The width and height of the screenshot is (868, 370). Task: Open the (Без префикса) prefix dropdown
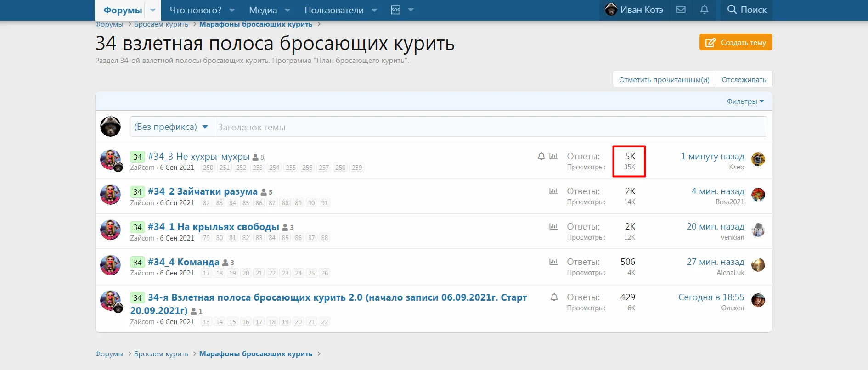click(x=171, y=127)
